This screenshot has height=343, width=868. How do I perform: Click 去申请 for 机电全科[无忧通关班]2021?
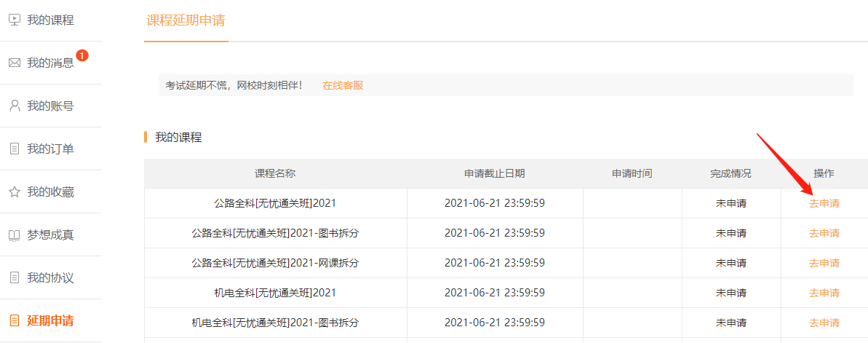click(824, 293)
